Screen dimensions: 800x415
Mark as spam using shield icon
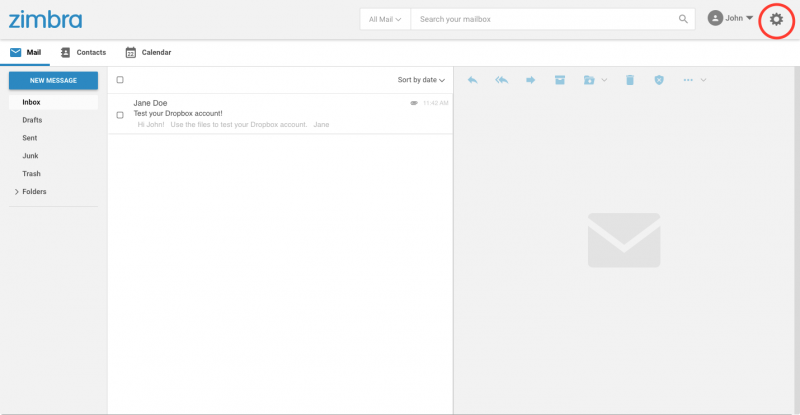(x=659, y=80)
